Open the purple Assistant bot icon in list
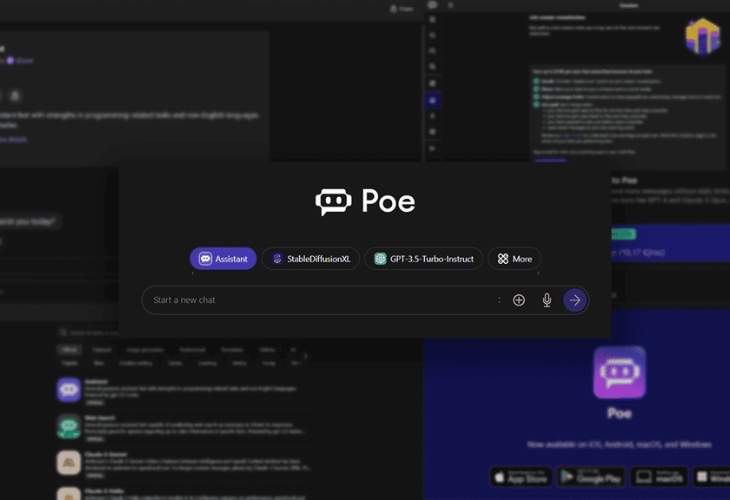The width and height of the screenshot is (730, 500). [69, 390]
